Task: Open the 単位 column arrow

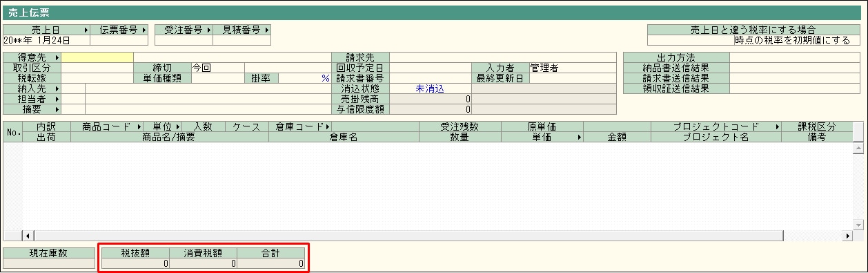Action: coord(178,126)
